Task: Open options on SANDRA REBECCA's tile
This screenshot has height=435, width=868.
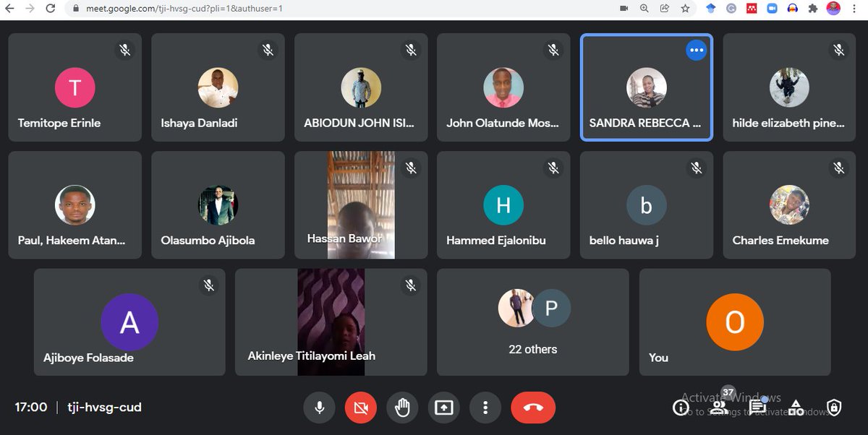Action: click(696, 50)
